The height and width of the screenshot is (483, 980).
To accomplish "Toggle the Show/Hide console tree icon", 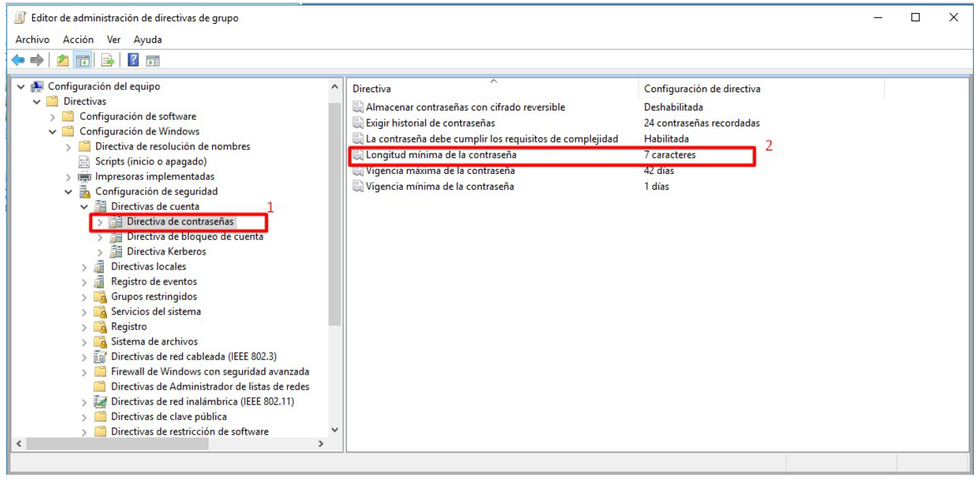I will point(82,61).
